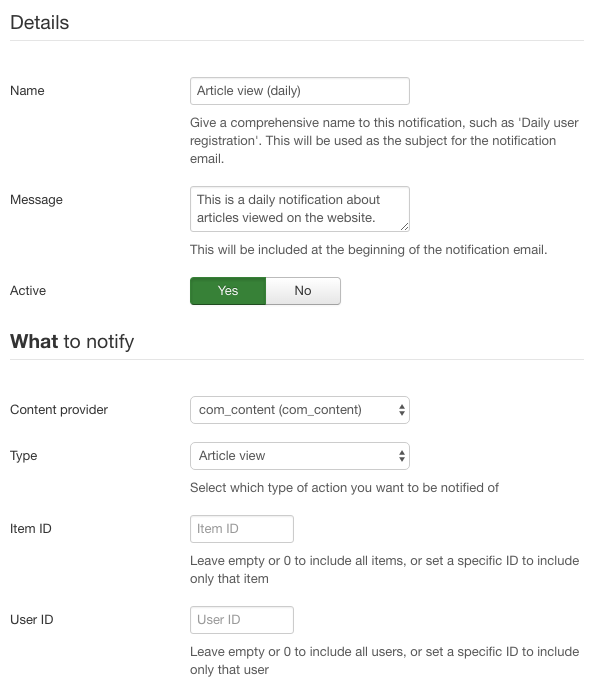Open the Type dropdown showing Article view

[300, 456]
